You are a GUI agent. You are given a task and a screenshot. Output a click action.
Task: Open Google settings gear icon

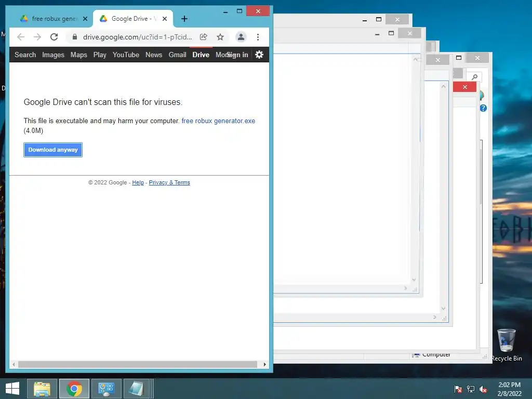(259, 55)
